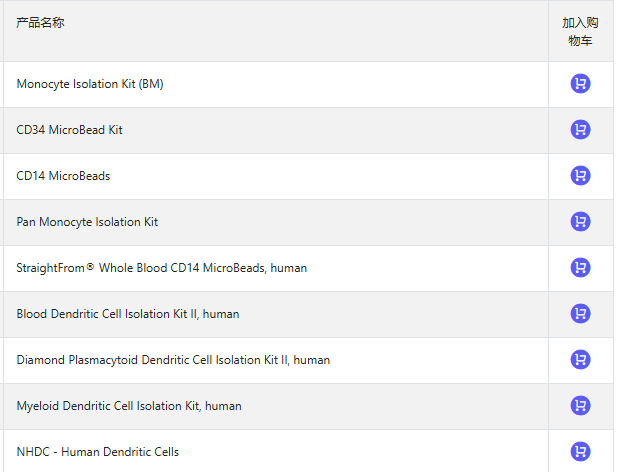Click the 加入购物车 column header
This screenshot has height=472, width=623.
tap(580, 31)
